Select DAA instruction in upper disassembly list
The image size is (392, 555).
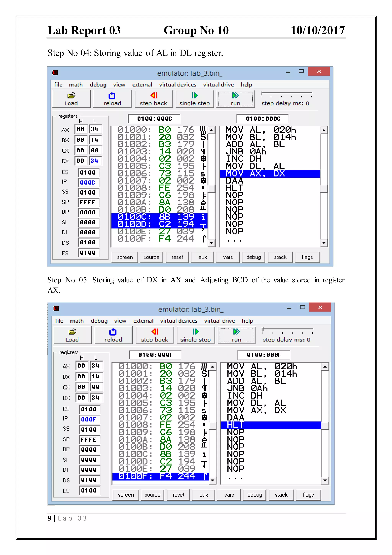(x=235, y=181)
